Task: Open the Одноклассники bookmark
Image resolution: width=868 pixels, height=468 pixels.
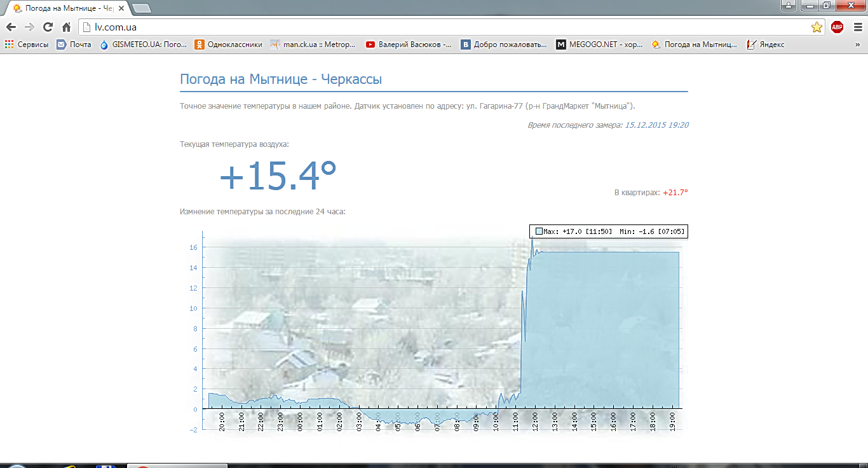Action: (x=228, y=45)
